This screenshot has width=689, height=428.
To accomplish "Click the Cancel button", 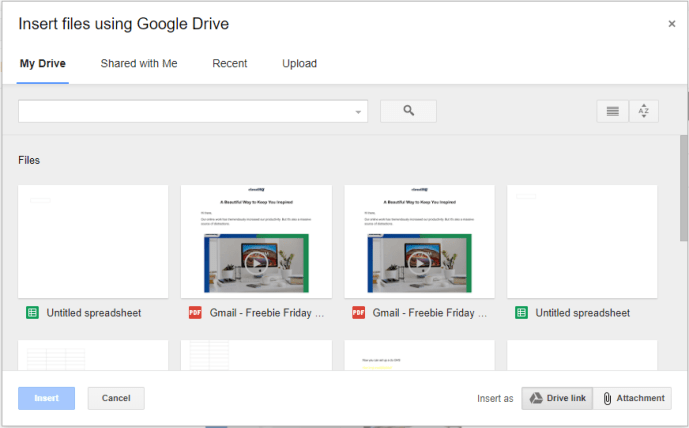I will [116, 398].
